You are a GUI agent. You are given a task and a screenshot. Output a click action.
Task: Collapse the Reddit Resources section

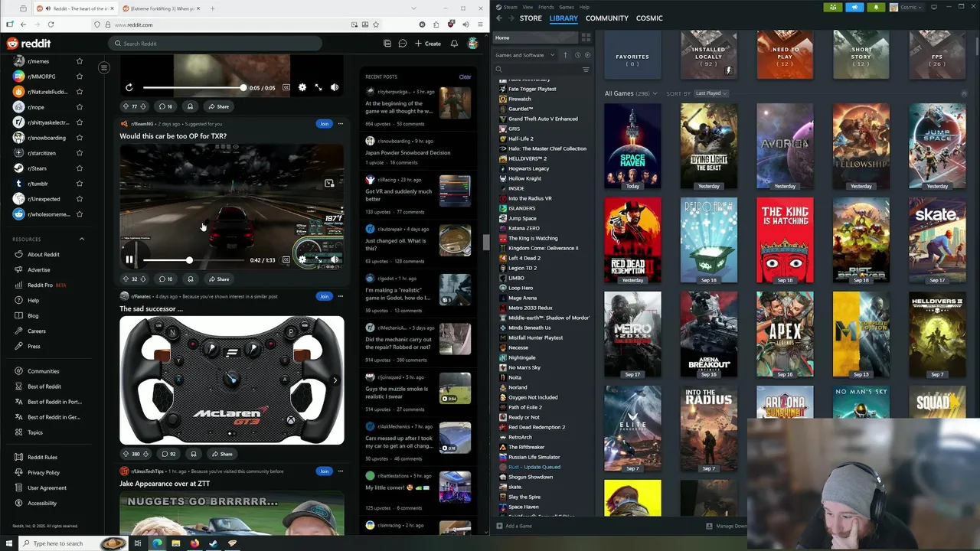tap(82, 239)
